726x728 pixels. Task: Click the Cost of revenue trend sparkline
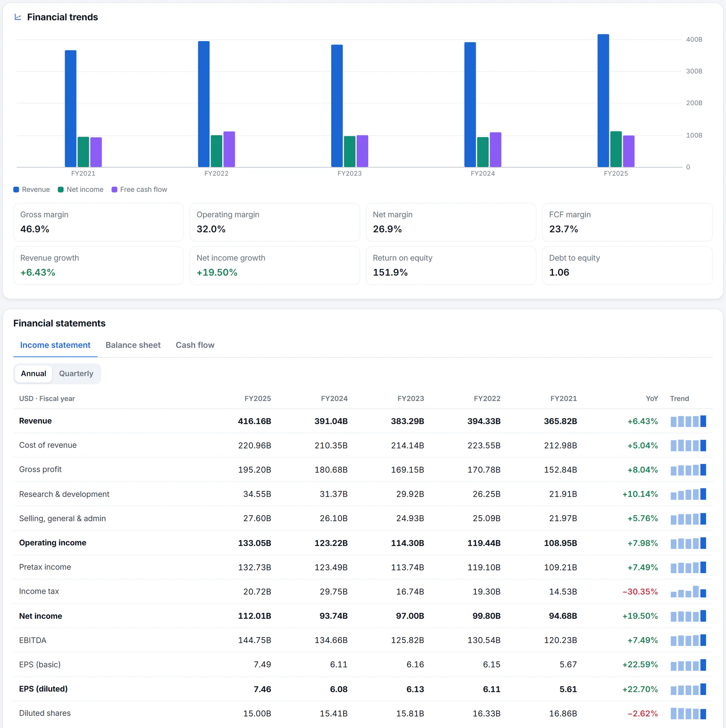point(688,445)
